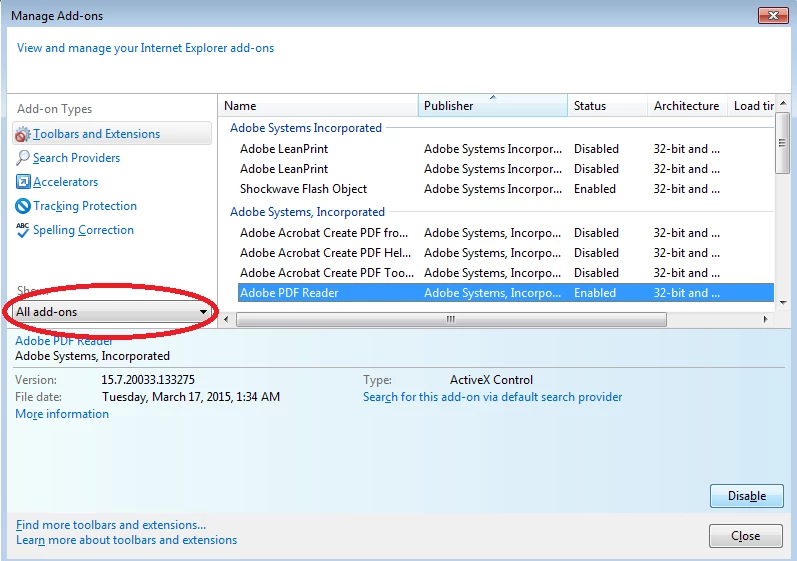The image size is (797, 561).
Task: Click Adobe PDF Reader title in details pane
Action: 64,341
